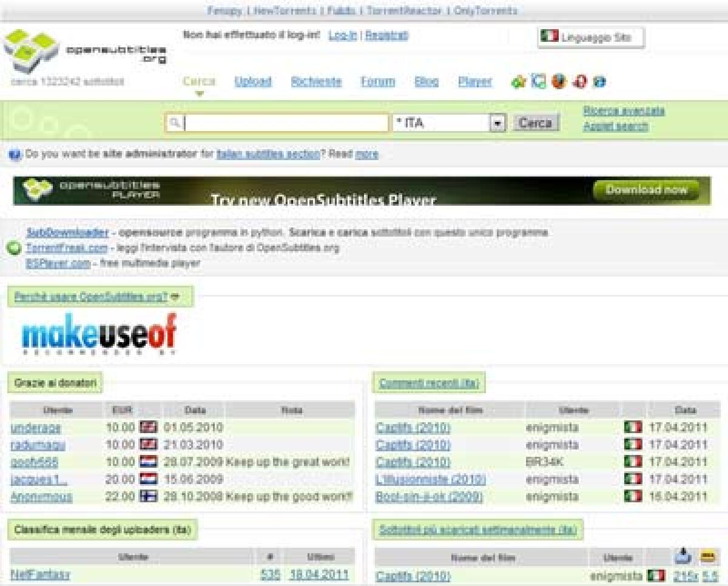Click the Log-In link

(343, 36)
